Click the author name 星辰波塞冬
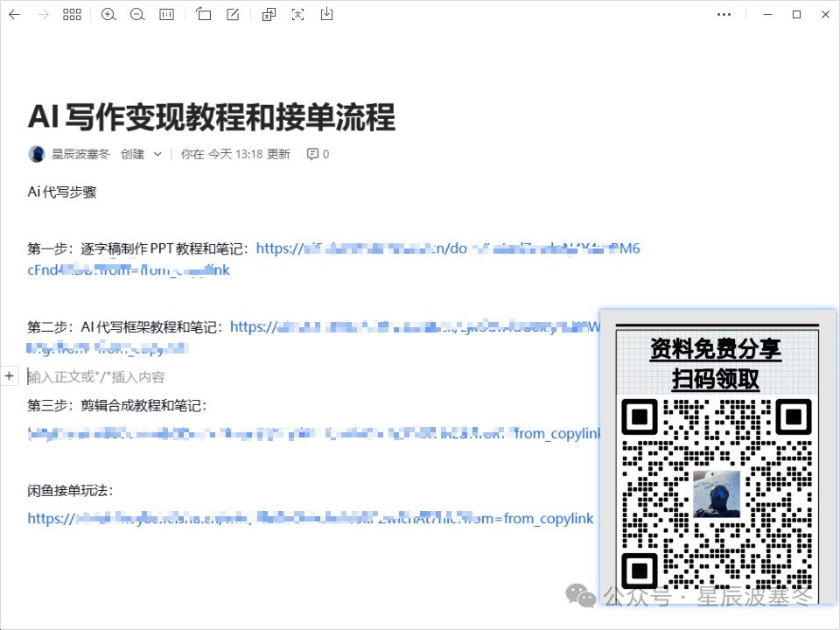The height and width of the screenshot is (630, 840). click(80, 154)
